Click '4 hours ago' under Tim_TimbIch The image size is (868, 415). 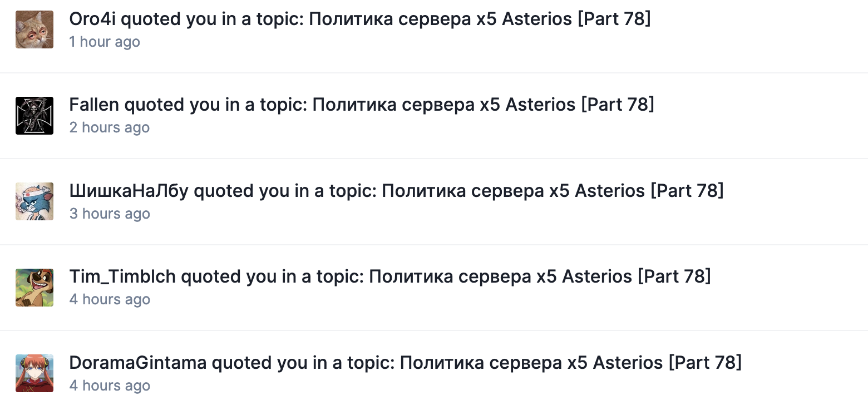[x=110, y=299]
